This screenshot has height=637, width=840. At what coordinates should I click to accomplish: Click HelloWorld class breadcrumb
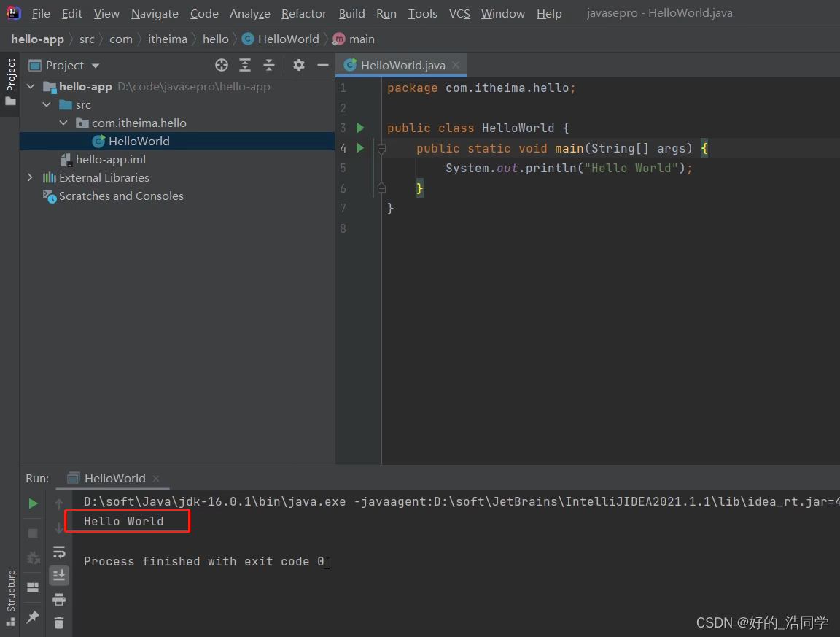pos(281,39)
